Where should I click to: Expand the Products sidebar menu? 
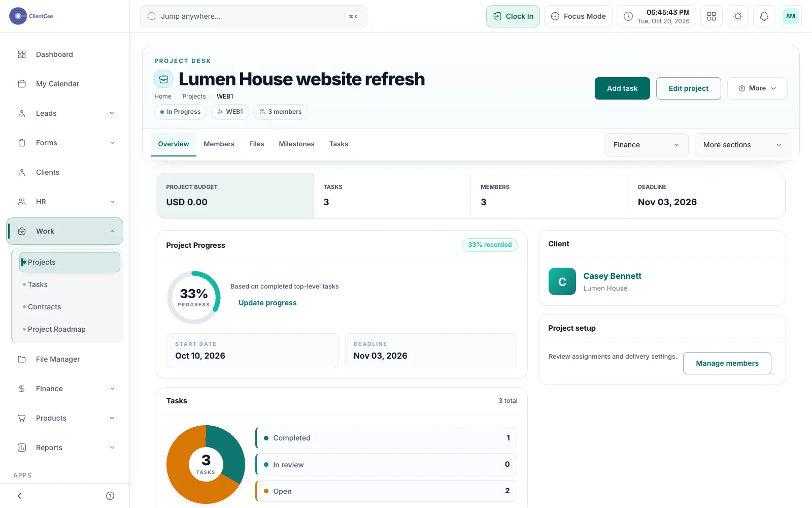click(65, 418)
